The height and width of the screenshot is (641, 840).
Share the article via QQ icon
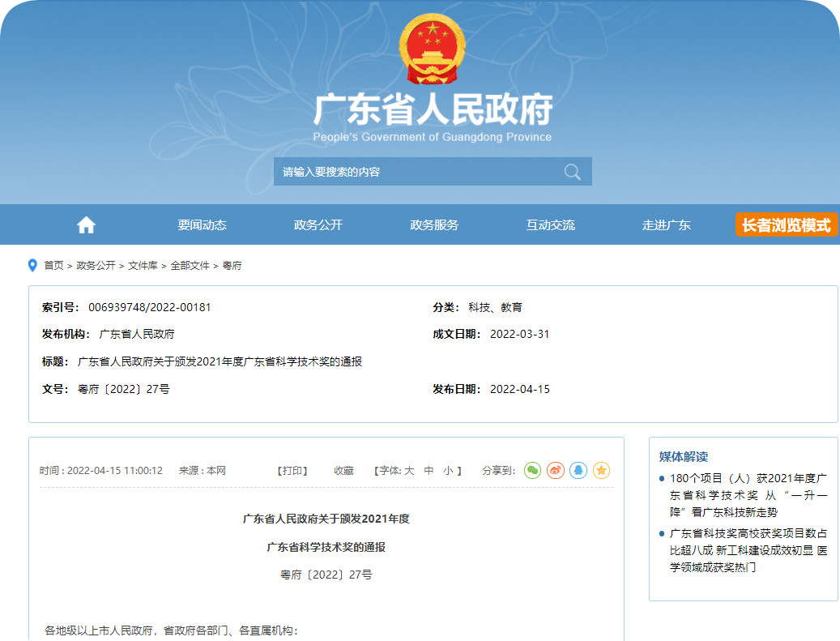578,470
